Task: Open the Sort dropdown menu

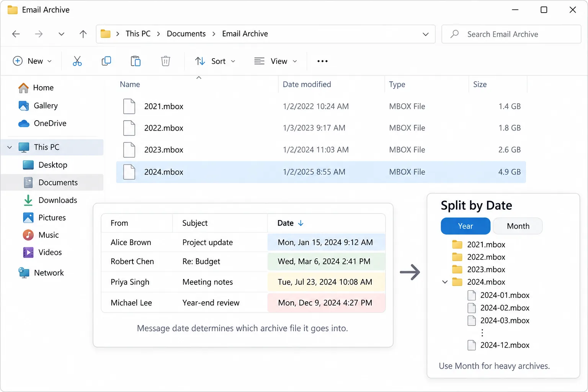Action: (x=215, y=61)
